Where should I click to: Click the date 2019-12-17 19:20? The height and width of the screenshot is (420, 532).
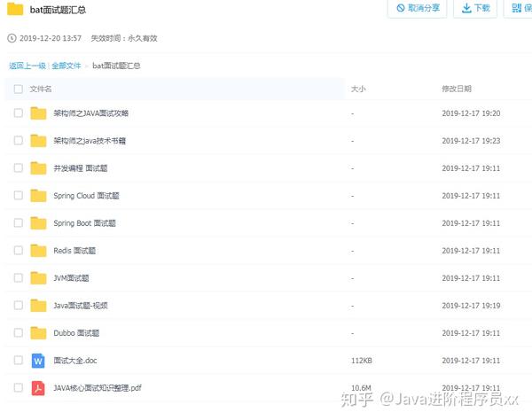(x=471, y=113)
